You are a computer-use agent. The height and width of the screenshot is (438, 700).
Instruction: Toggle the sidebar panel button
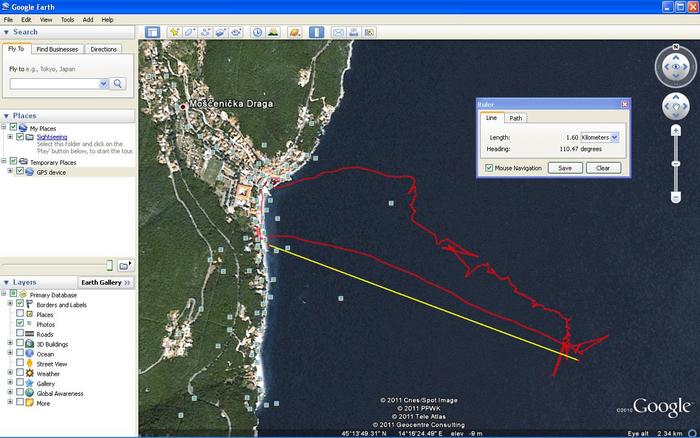tap(152, 32)
